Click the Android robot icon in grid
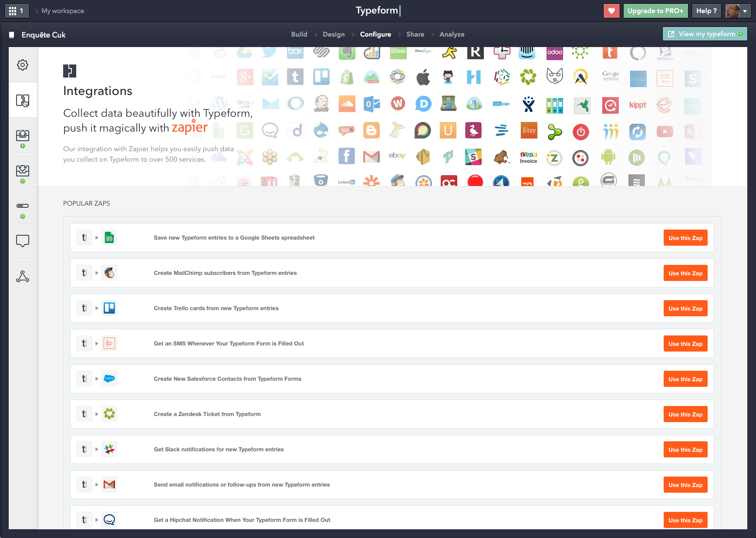 pos(608,157)
